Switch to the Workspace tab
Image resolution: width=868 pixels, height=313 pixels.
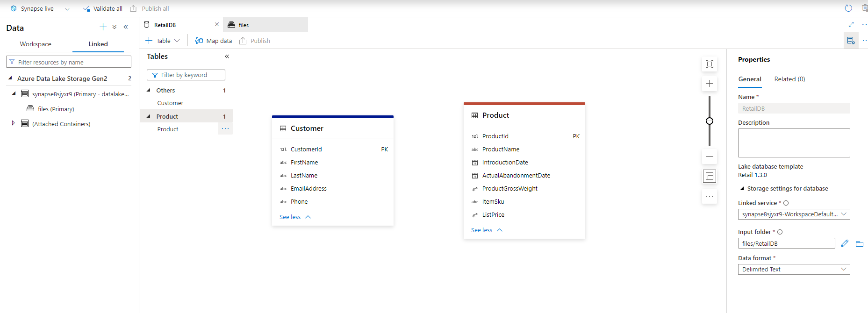pyautogui.click(x=36, y=44)
